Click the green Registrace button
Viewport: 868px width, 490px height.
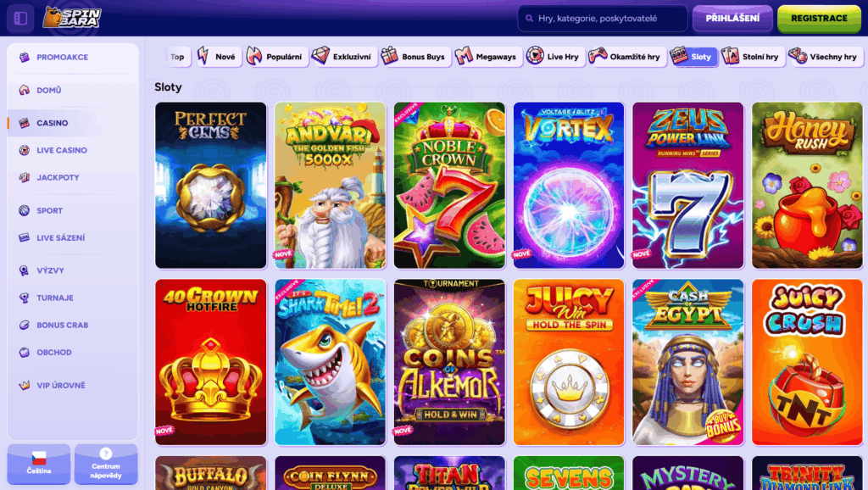pos(819,19)
